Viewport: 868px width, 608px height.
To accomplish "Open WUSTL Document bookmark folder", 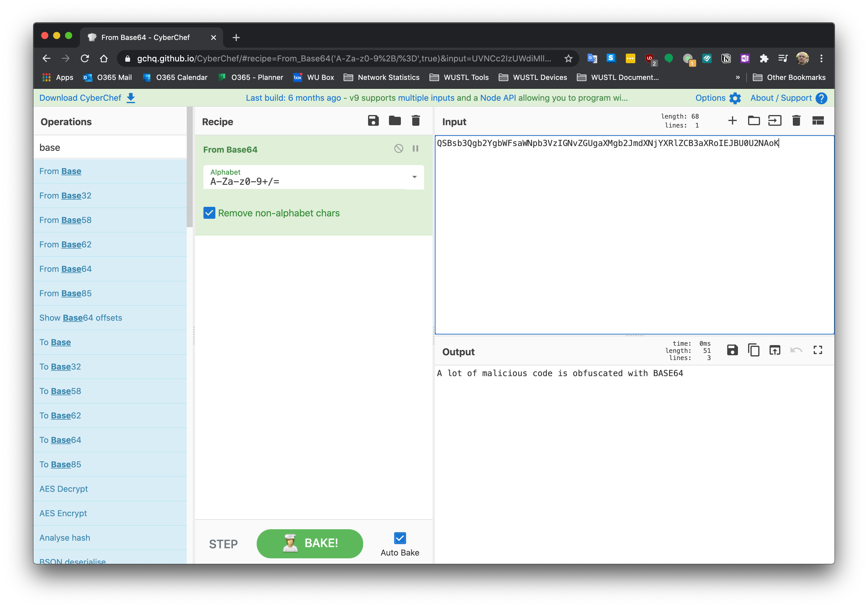I will [618, 77].
